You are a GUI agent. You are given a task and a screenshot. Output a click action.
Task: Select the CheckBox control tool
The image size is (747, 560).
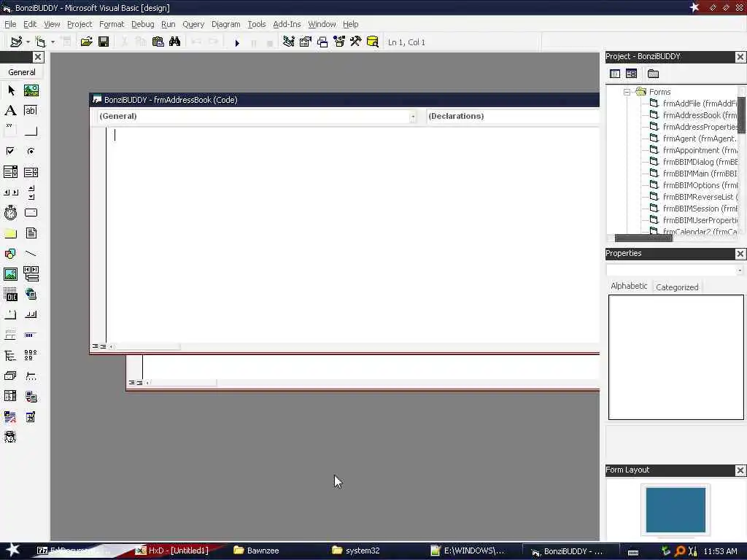pyautogui.click(x=10, y=152)
